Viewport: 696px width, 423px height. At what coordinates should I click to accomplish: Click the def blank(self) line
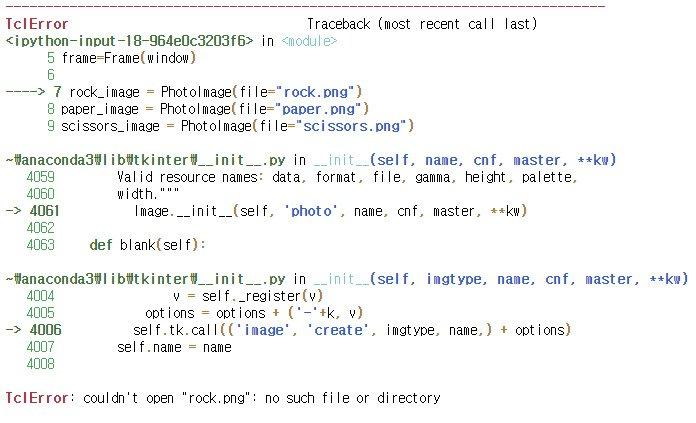(147, 245)
